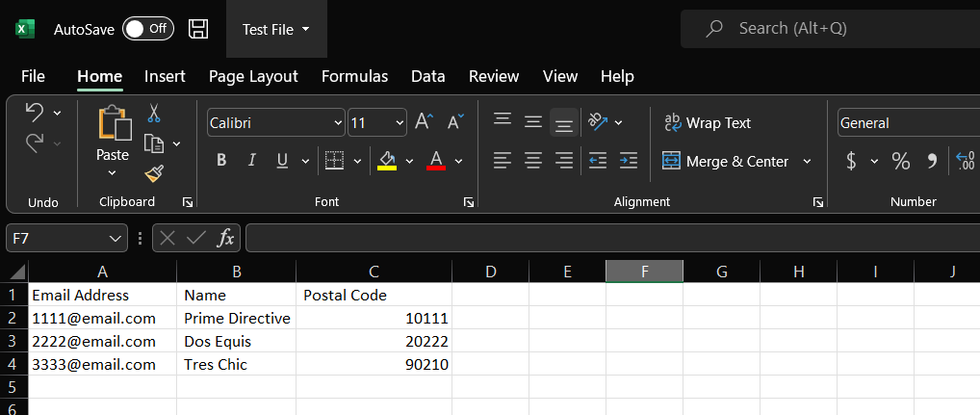Select the Format Painter brush icon
Screen dimensions: 980x415
[x=153, y=173]
